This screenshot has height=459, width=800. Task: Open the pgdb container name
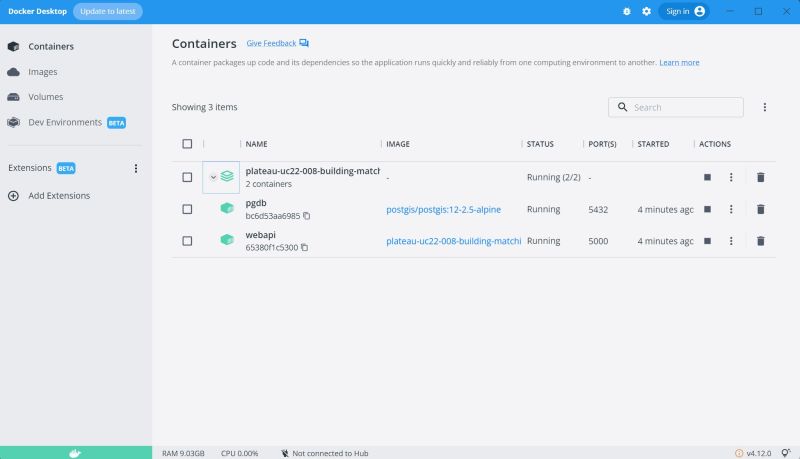tap(256, 203)
